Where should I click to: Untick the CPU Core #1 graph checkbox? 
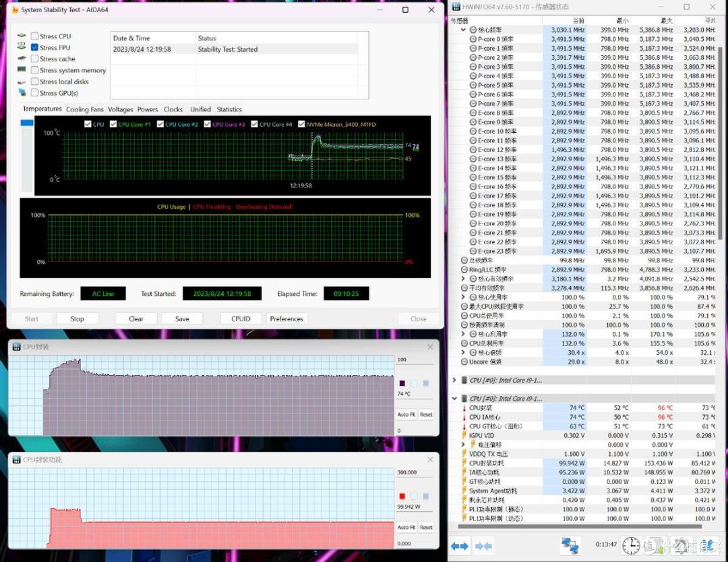113,124
